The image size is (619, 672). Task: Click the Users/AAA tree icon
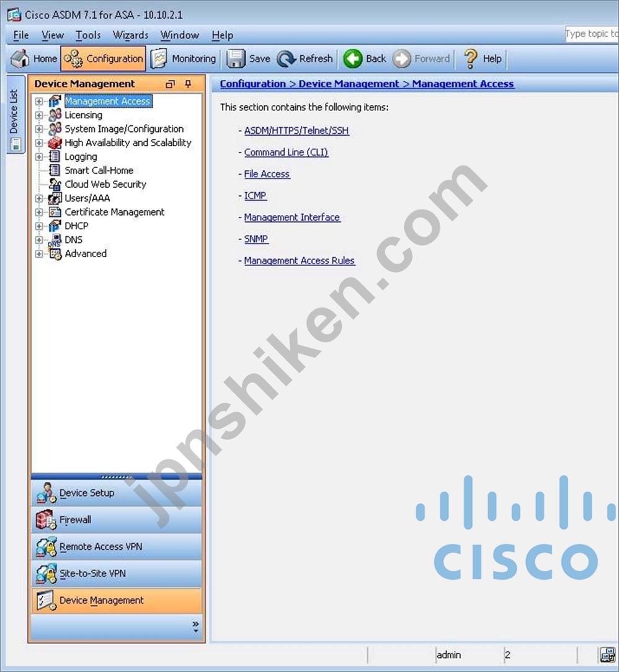click(x=55, y=198)
